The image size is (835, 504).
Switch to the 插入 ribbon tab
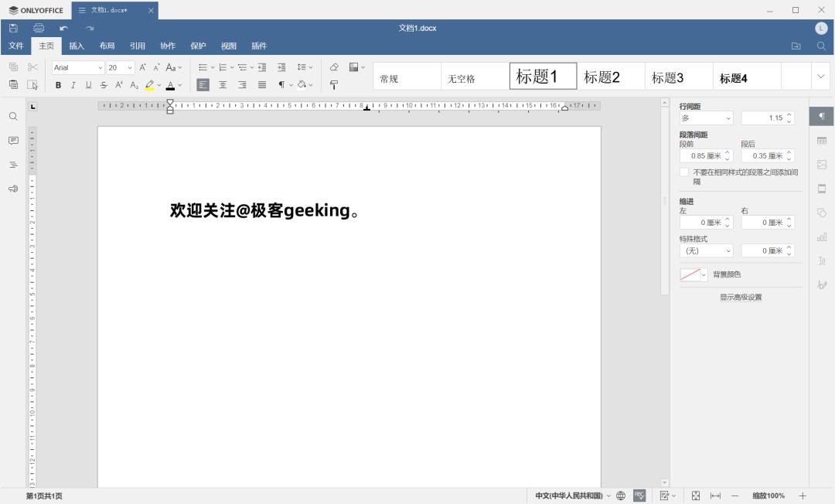tap(77, 46)
